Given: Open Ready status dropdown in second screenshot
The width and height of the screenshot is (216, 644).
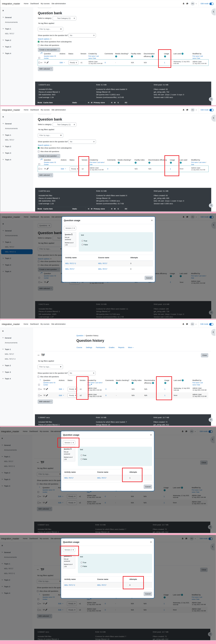Looking at the screenshot, I should 74,169.
